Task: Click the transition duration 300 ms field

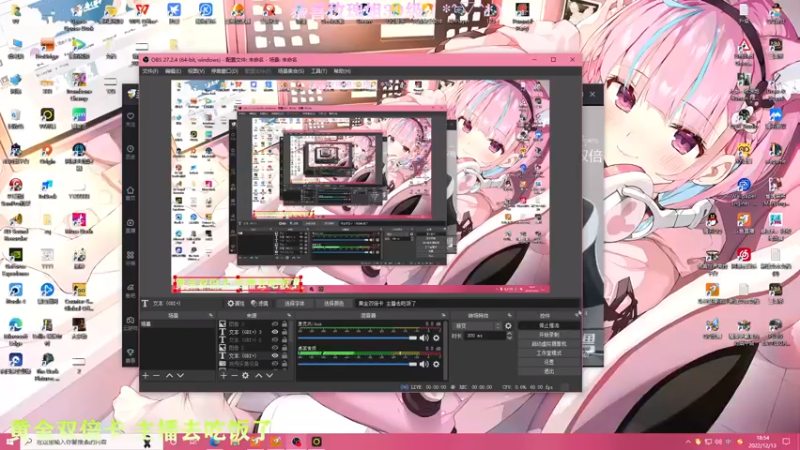Action: tap(485, 336)
